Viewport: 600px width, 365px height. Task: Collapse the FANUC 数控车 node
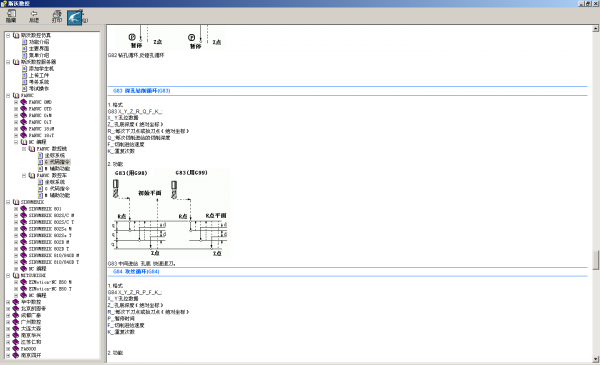click(x=24, y=175)
